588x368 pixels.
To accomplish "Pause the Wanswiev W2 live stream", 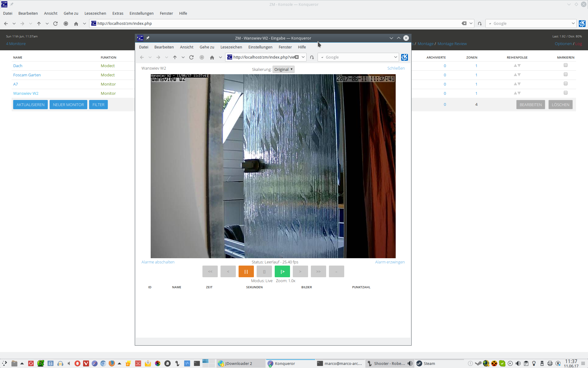I will point(246,271).
